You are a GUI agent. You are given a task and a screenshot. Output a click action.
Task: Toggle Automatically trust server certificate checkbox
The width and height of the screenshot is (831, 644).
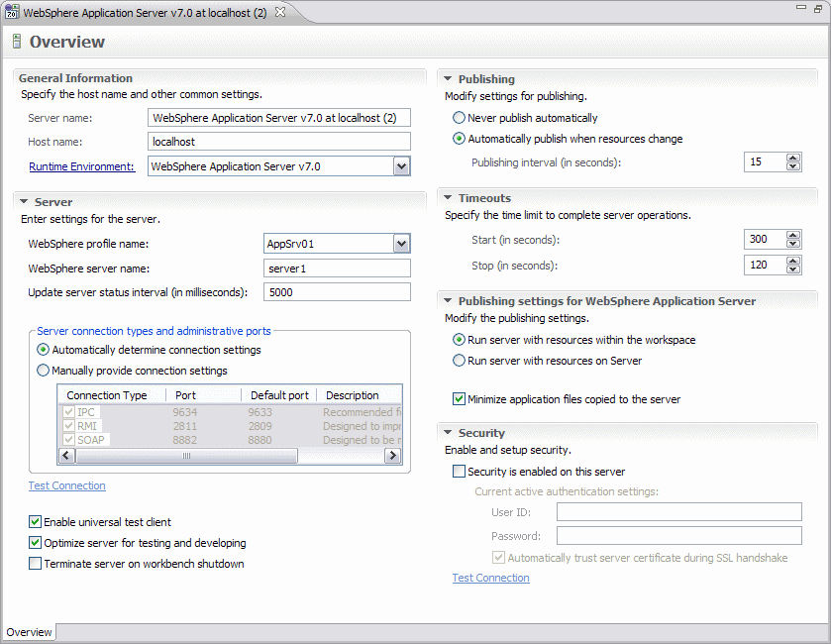click(499, 558)
